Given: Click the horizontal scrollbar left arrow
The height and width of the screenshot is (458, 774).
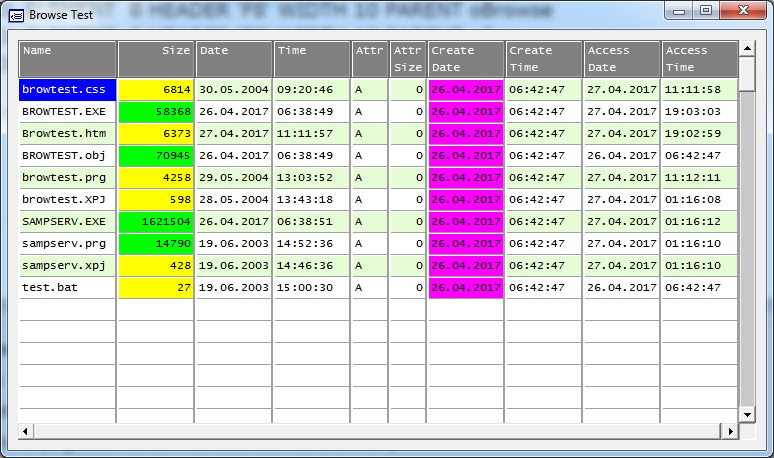Looking at the screenshot, I should pos(27,430).
